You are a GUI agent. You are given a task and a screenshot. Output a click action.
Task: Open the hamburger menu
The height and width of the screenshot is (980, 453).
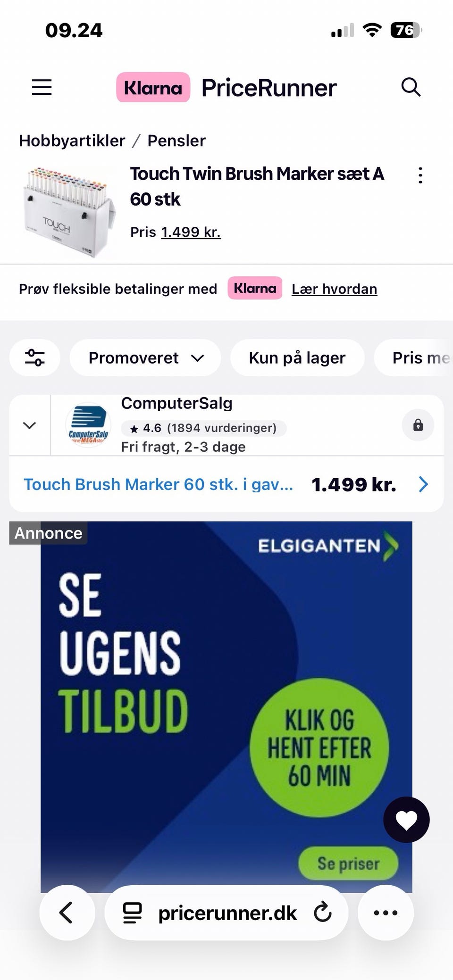click(42, 87)
